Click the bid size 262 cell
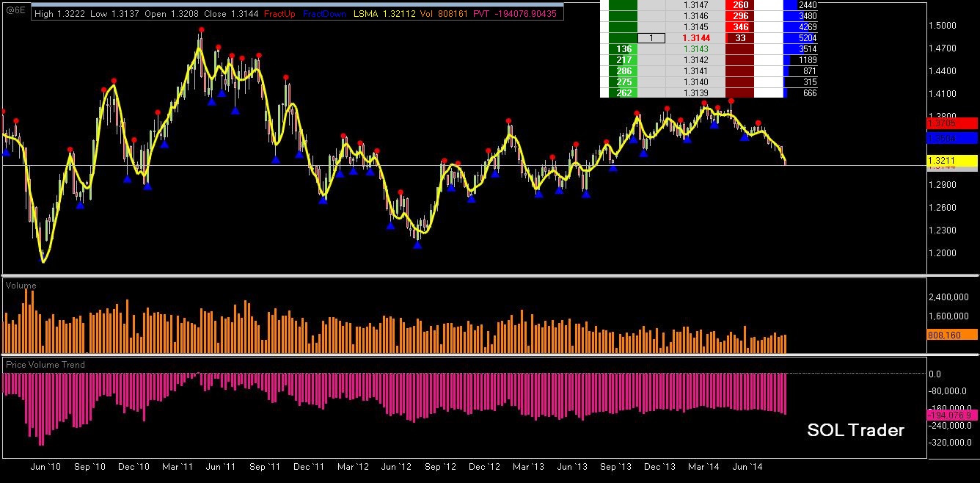This screenshot has width=980, height=483. coord(624,92)
